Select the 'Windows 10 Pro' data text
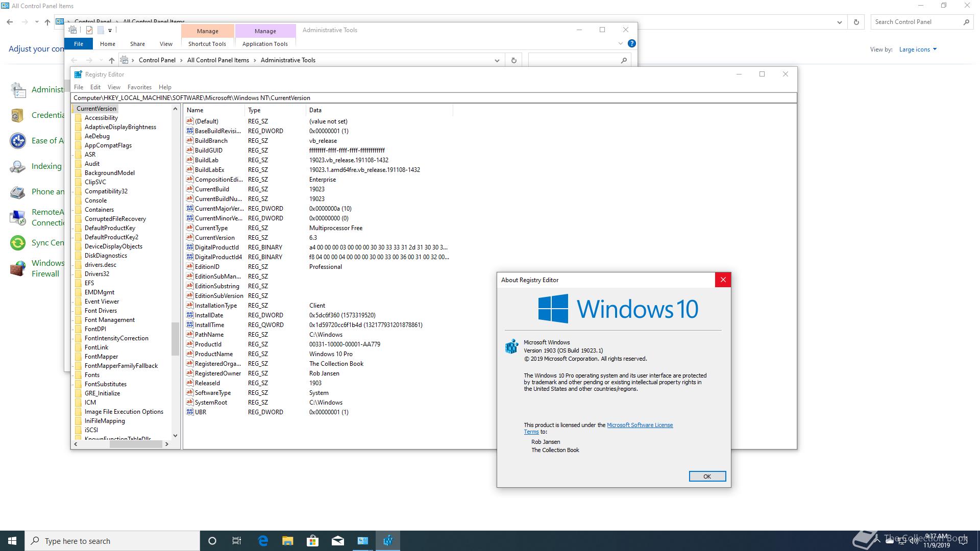This screenshot has height=551, width=980. pyautogui.click(x=331, y=354)
